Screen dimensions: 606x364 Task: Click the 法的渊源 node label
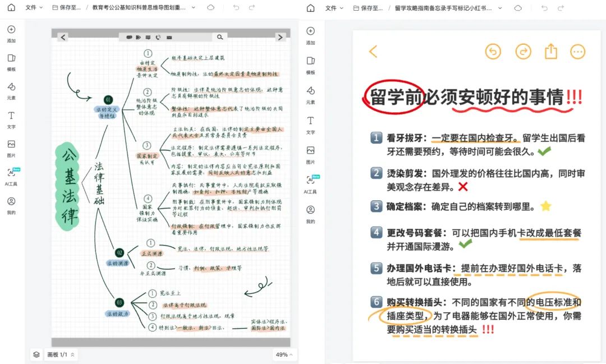118,263
